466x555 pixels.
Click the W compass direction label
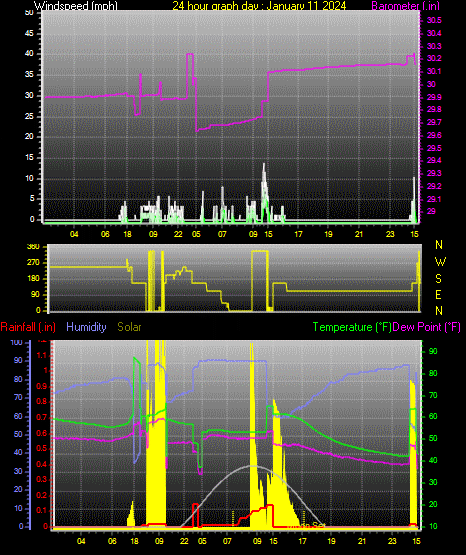440,262
